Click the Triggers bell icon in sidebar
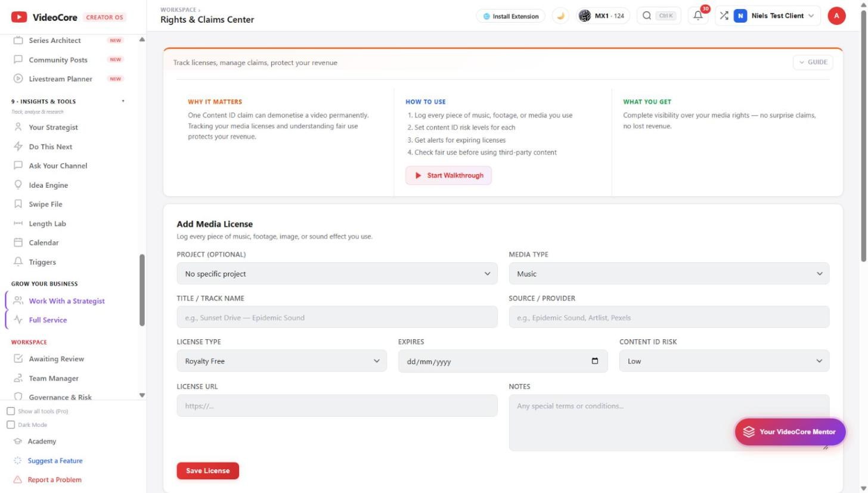The width and height of the screenshot is (868, 493). coord(18,262)
